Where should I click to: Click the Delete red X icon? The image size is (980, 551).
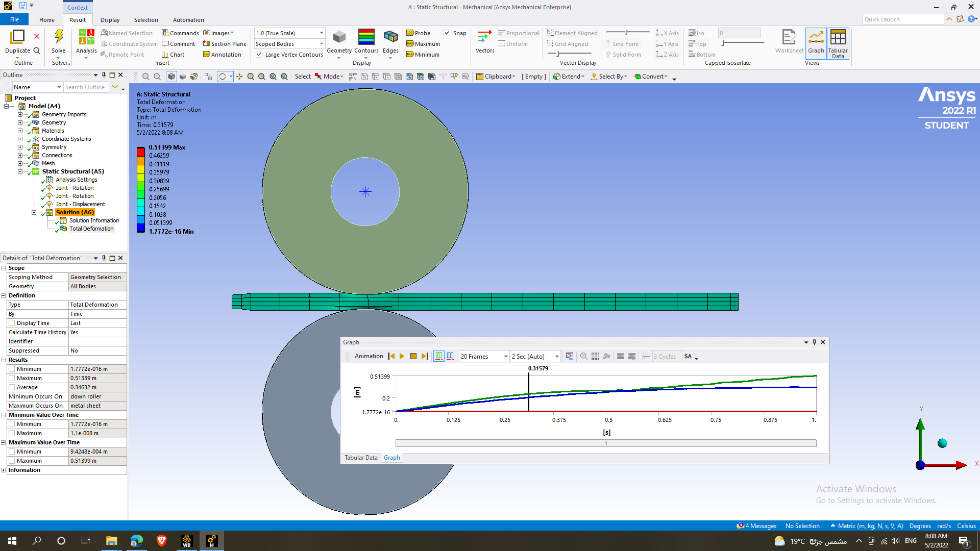tap(37, 36)
